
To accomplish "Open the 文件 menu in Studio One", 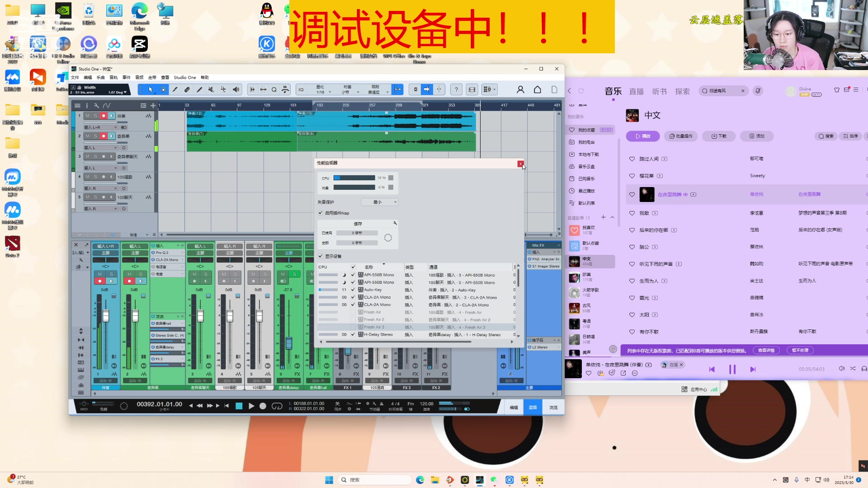I will tap(75, 78).
